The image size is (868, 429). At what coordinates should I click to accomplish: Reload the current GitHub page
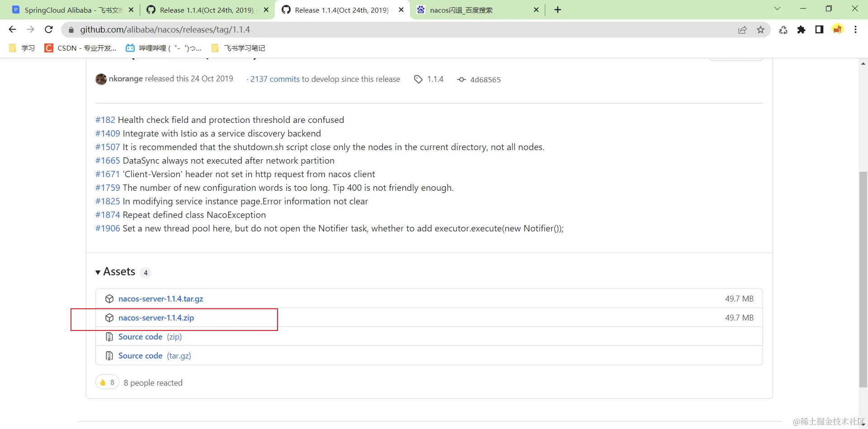[x=49, y=29]
